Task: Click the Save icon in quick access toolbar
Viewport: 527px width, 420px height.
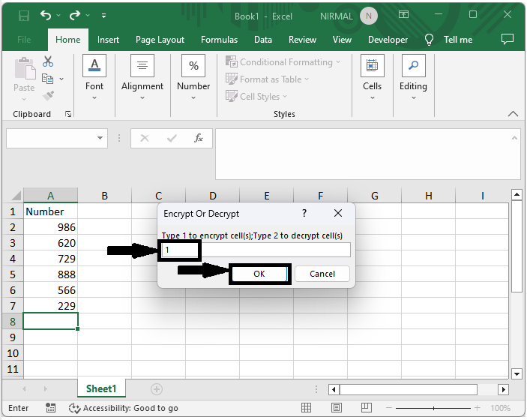Action: tap(23, 16)
